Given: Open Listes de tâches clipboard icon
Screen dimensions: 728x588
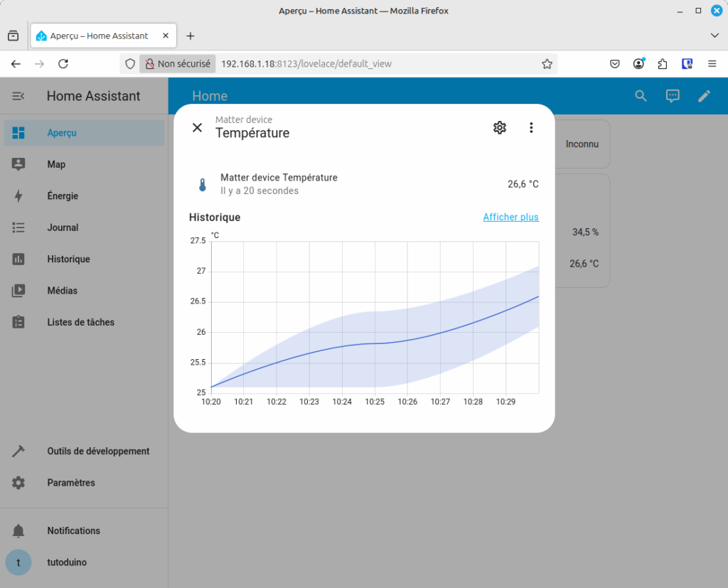Looking at the screenshot, I should (18, 322).
